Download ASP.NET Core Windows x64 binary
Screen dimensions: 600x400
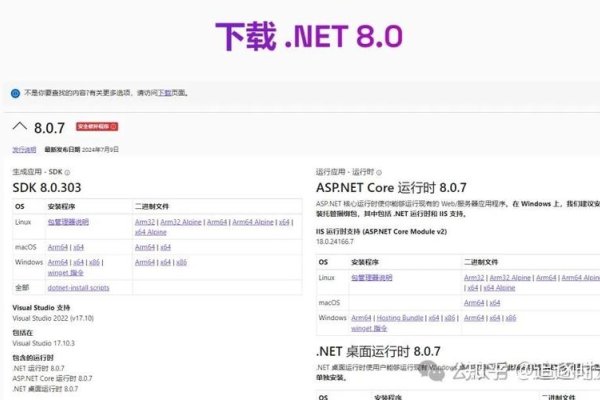495,318
